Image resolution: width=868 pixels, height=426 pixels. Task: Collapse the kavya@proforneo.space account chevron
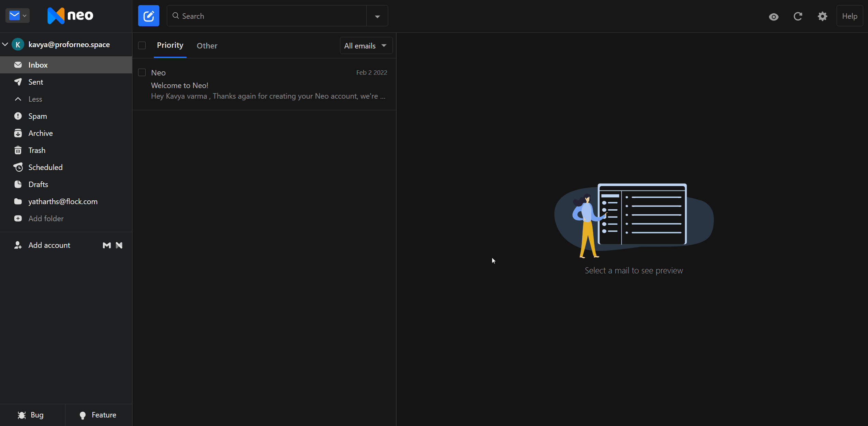5,44
